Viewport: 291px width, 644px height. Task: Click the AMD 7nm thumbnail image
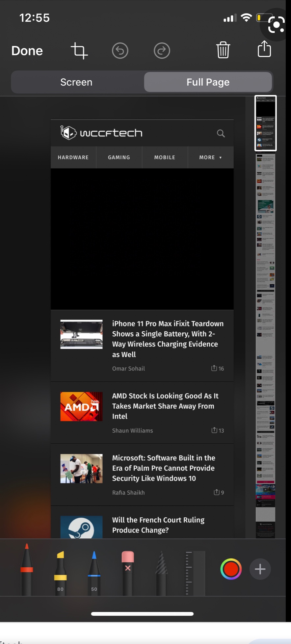[81, 406]
